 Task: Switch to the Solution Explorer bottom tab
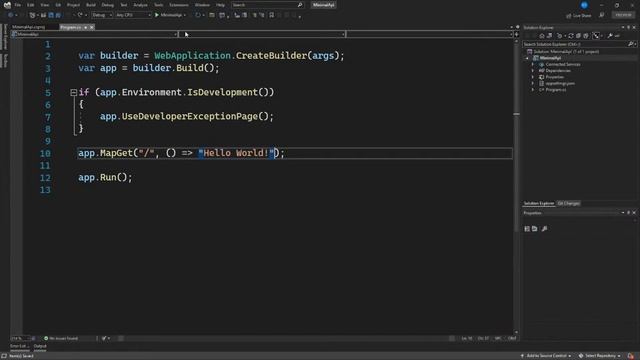(x=539, y=203)
